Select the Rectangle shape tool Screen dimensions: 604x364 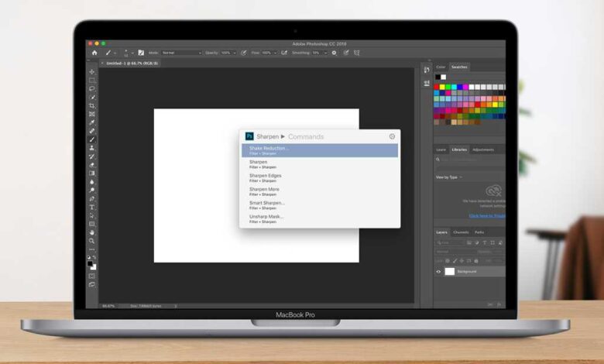91,224
